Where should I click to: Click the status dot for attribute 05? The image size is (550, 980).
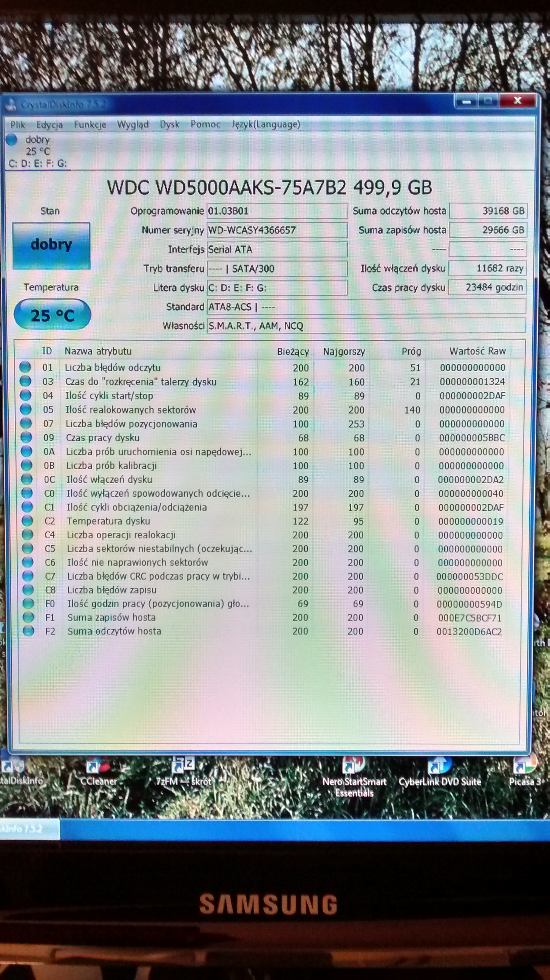[x=25, y=409]
